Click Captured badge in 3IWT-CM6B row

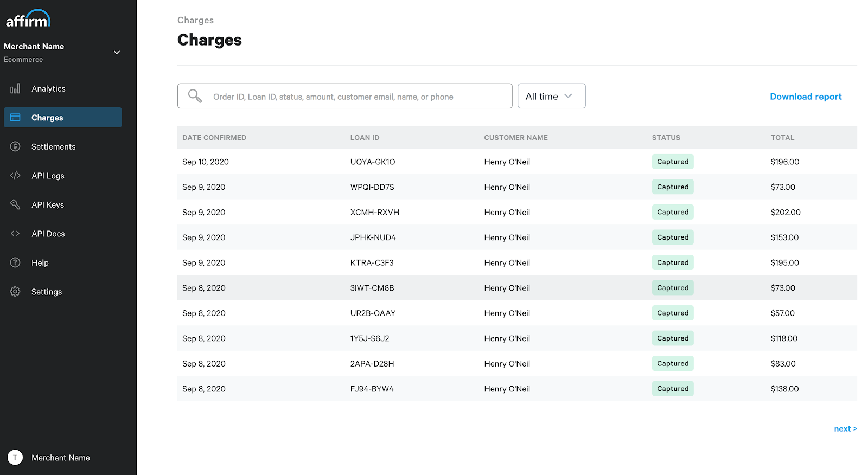[x=673, y=288]
